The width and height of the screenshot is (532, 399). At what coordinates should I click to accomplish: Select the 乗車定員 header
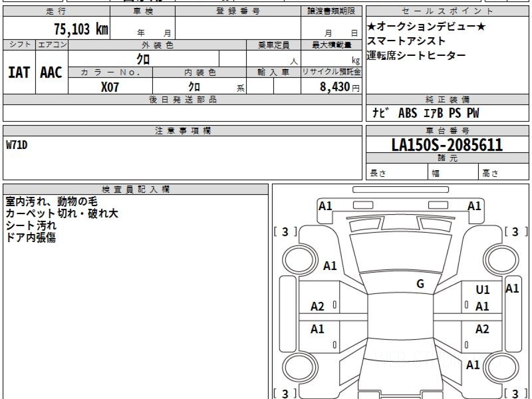[x=274, y=45]
